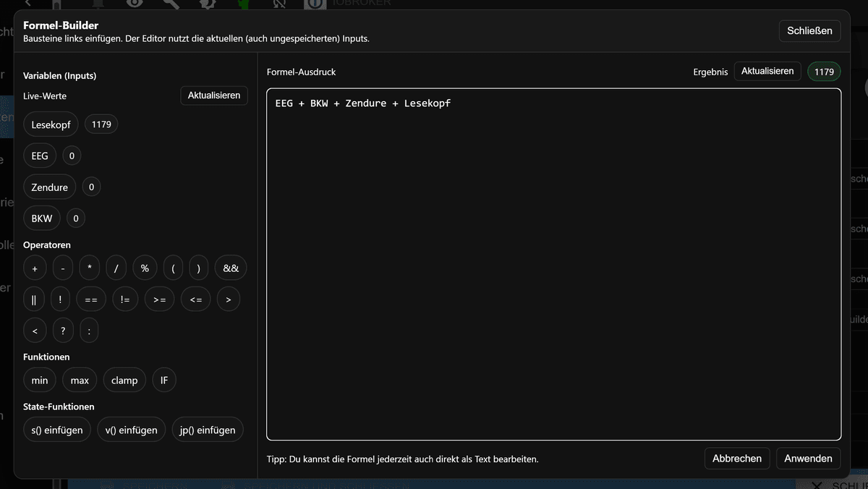868x489 pixels.
Task: Click the Lesekopf live value 1179
Action: pyautogui.click(x=101, y=124)
